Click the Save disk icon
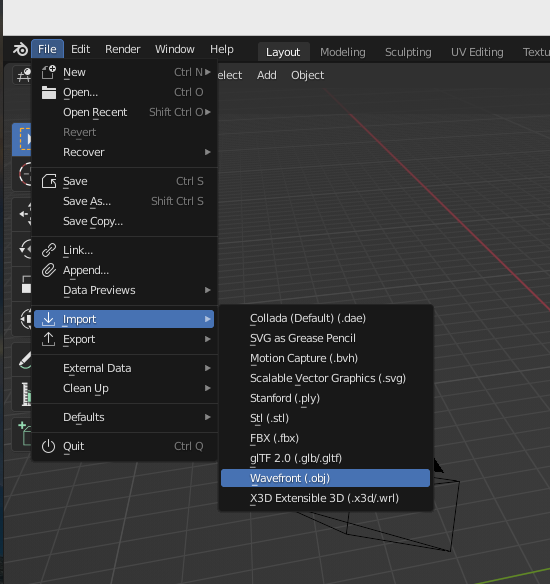Image resolution: width=550 pixels, height=584 pixels. (x=48, y=181)
